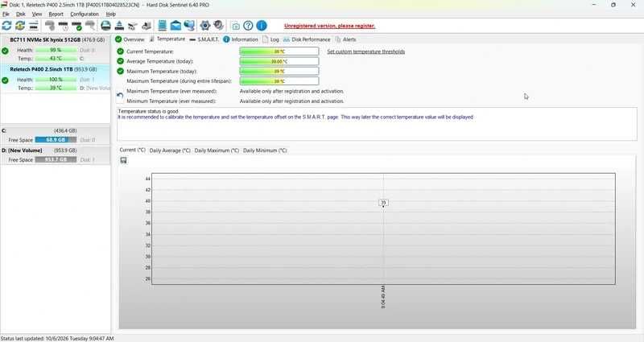Click the D: free space bar
This screenshot has height=342, width=644.
56,159
